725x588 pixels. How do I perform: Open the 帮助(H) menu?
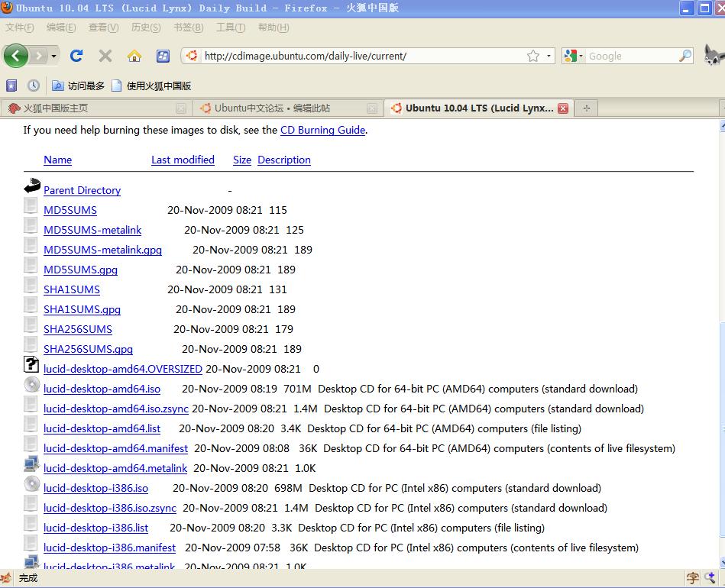273,27
